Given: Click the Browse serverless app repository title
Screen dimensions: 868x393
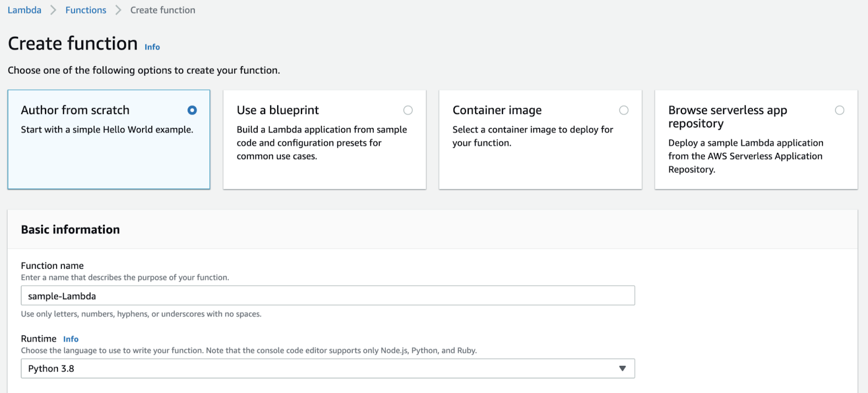Looking at the screenshot, I should pyautogui.click(x=727, y=117).
